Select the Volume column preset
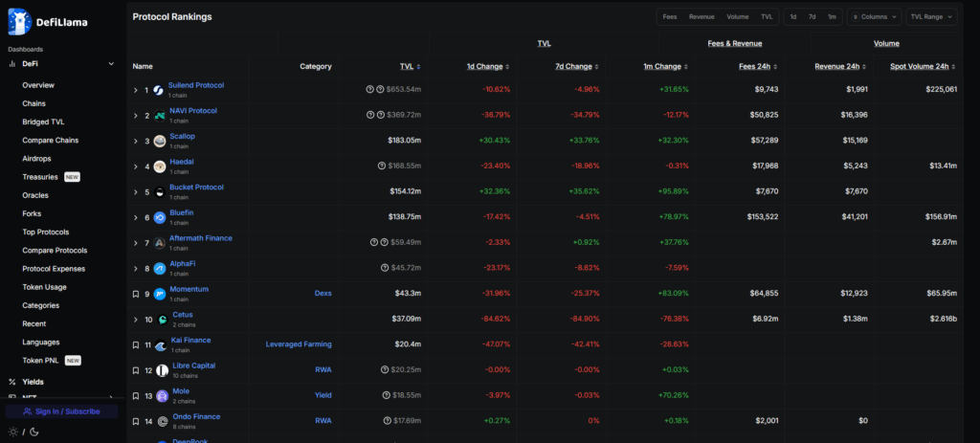Viewport: 980px width, 443px height. (738, 17)
